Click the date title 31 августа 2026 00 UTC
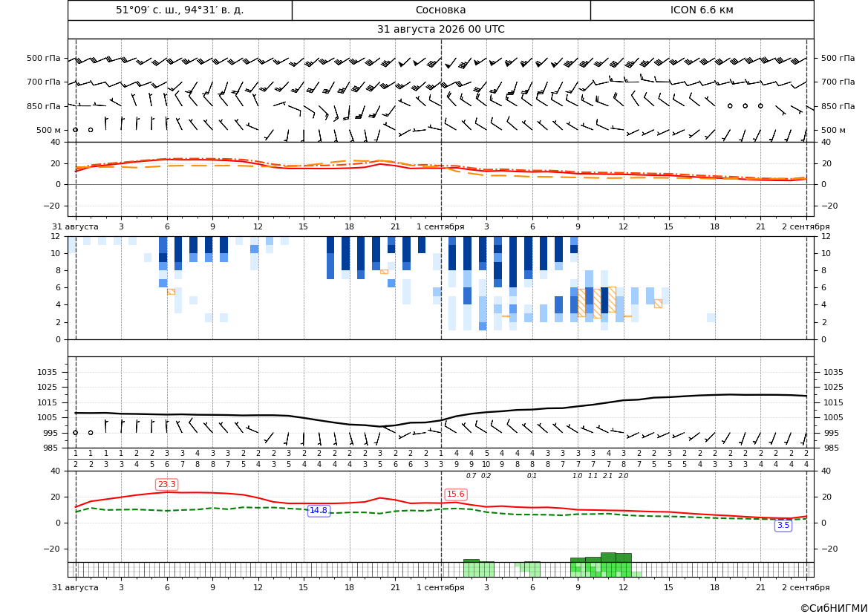 click(x=441, y=30)
